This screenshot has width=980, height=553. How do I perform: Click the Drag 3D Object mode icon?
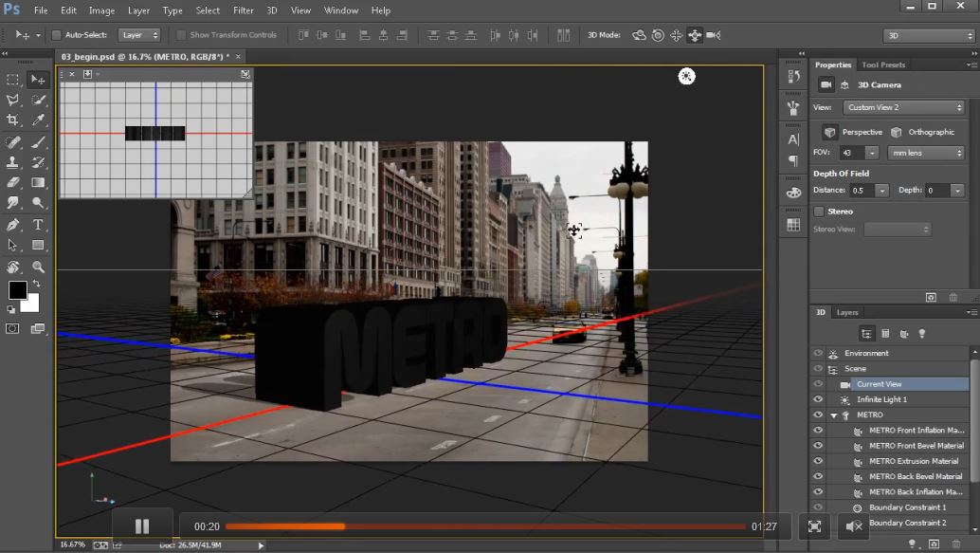677,35
